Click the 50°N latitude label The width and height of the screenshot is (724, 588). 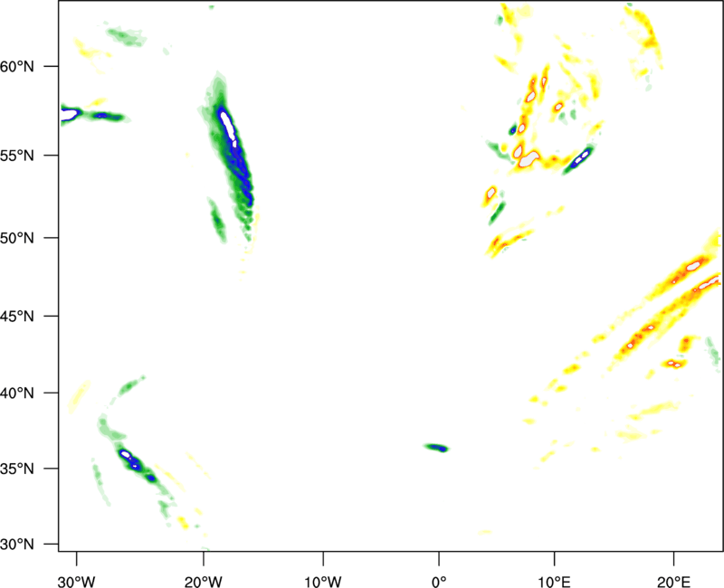coord(17,238)
